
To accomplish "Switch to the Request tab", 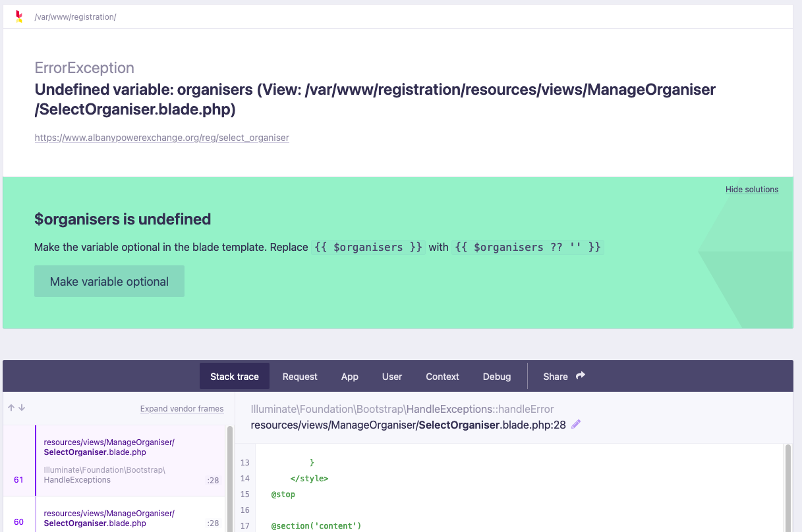I will [300, 376].
